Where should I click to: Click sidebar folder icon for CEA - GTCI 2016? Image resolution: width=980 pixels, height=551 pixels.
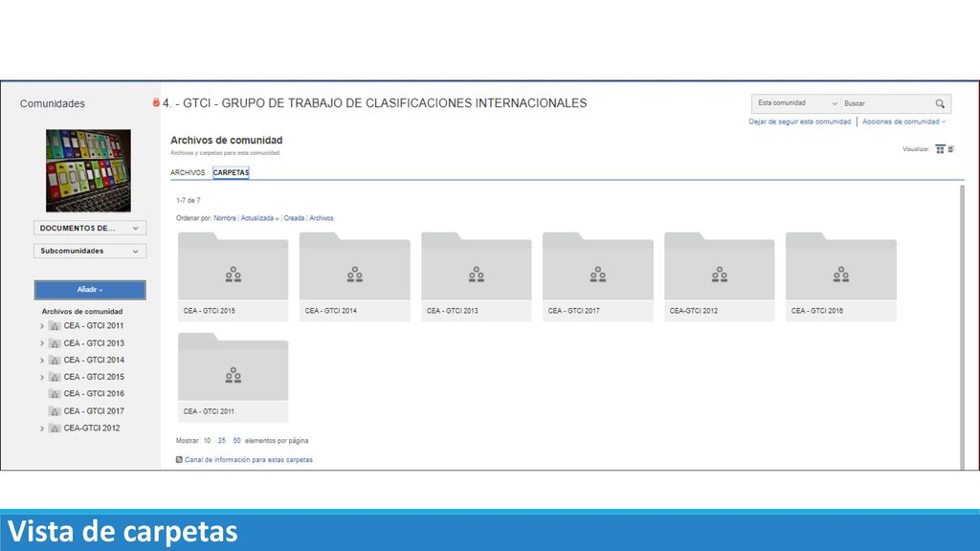point(55,394)
